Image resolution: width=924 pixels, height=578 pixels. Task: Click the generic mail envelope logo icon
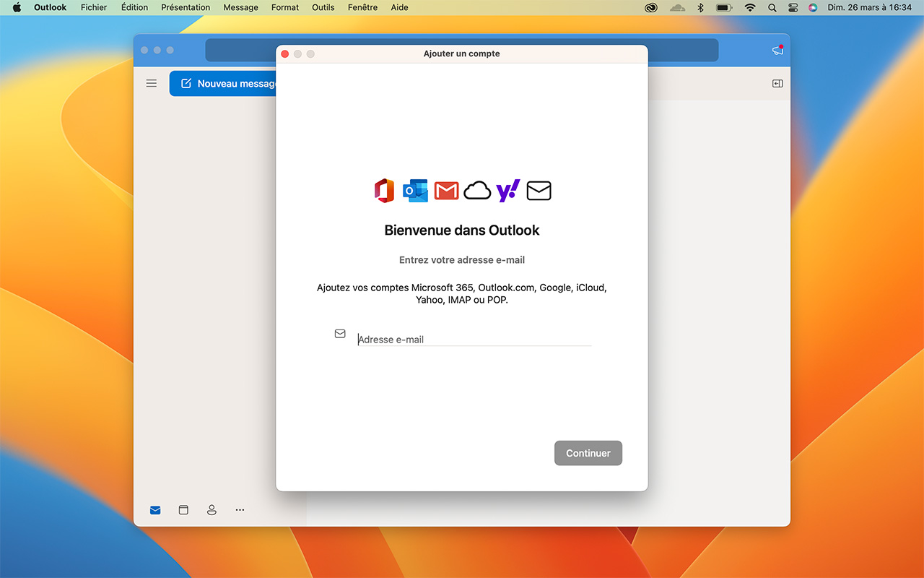(539, 191)
